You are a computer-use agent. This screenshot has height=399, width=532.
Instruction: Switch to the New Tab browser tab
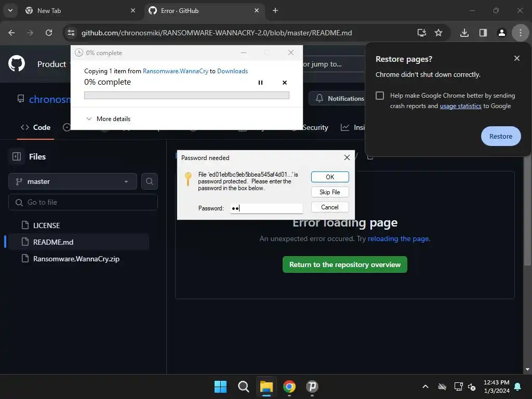point(81,10)
